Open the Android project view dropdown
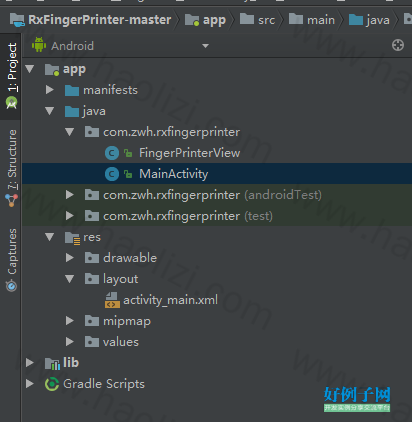Image resolution: width=412 pixels, height=422 pixels. (205, 46)
